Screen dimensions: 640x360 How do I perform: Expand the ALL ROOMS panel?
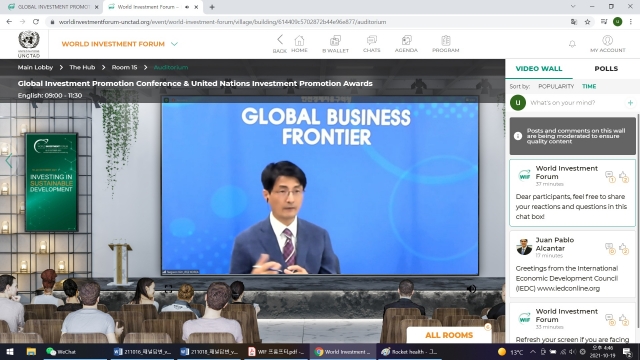(x=449, y=335)
